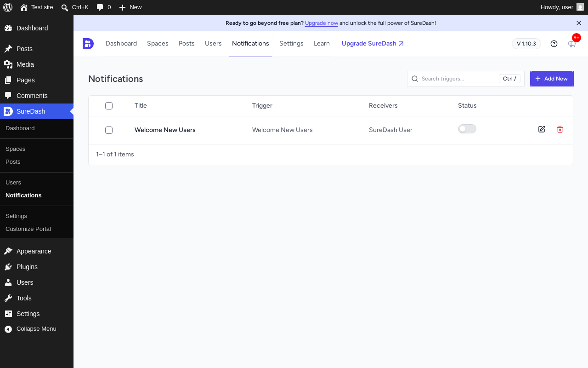Screen dimensions: 588x368
Task: Open the help question mark icon
Action: 554,44
